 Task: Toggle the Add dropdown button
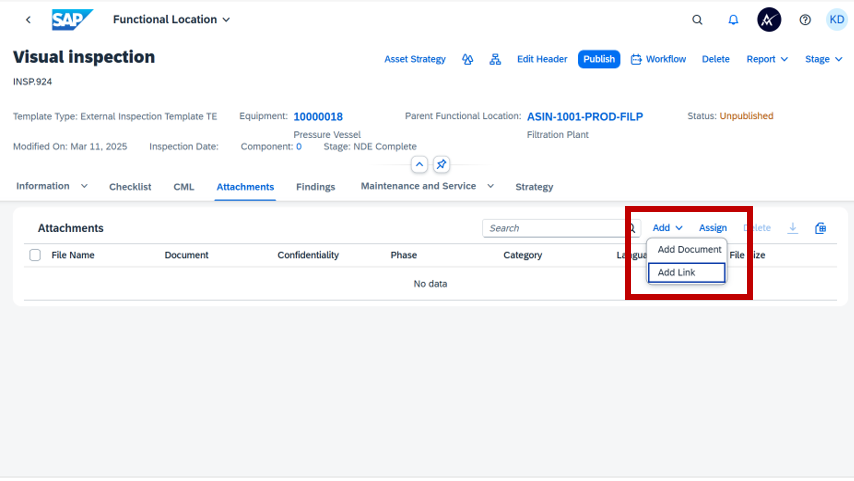(668, 228)
